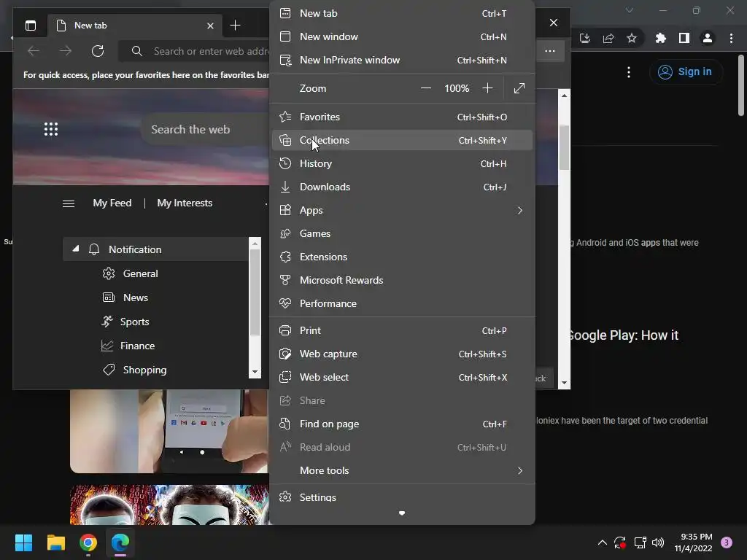
Task: Select New tab in Edge menu
Action: point(402,13)
